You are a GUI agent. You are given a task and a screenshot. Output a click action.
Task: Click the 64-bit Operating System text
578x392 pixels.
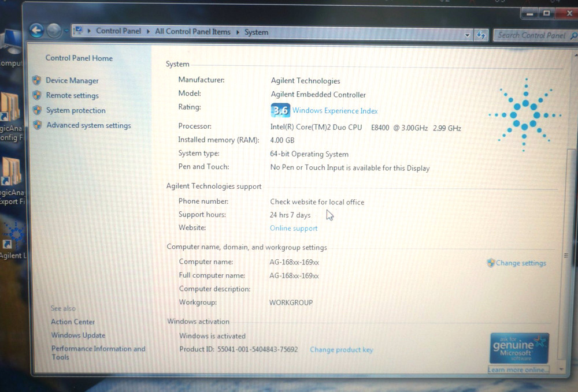309,154
